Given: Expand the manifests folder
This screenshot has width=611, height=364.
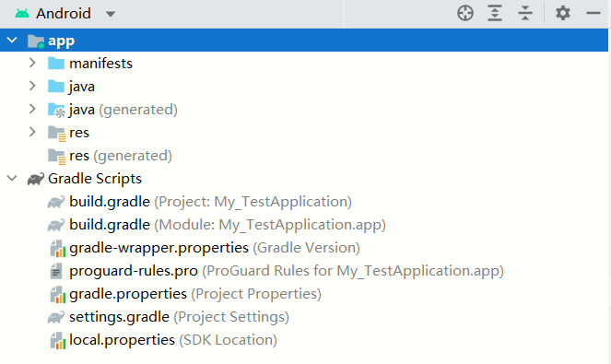Looking at the screenshot, I should point(32,63).
